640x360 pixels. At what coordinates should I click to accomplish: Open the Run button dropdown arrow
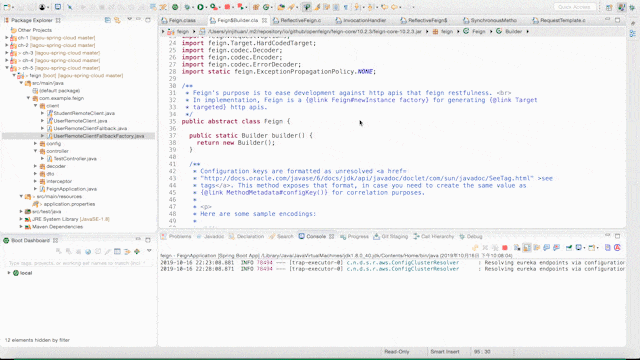[206, 7]
